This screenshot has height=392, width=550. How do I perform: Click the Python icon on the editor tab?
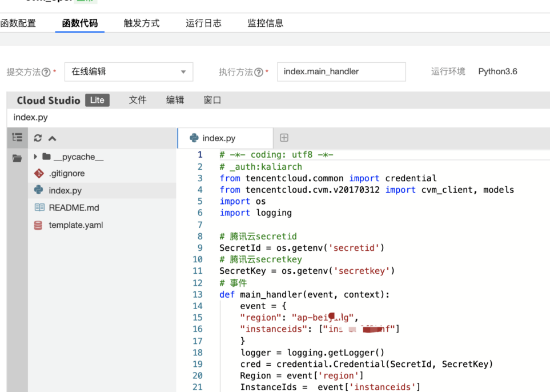pos(194,138)
